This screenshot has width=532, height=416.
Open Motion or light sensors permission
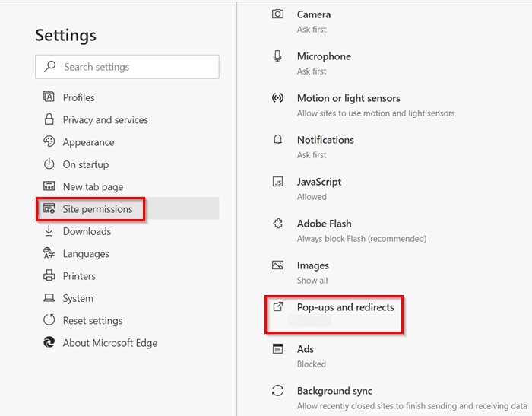point(348,99)
